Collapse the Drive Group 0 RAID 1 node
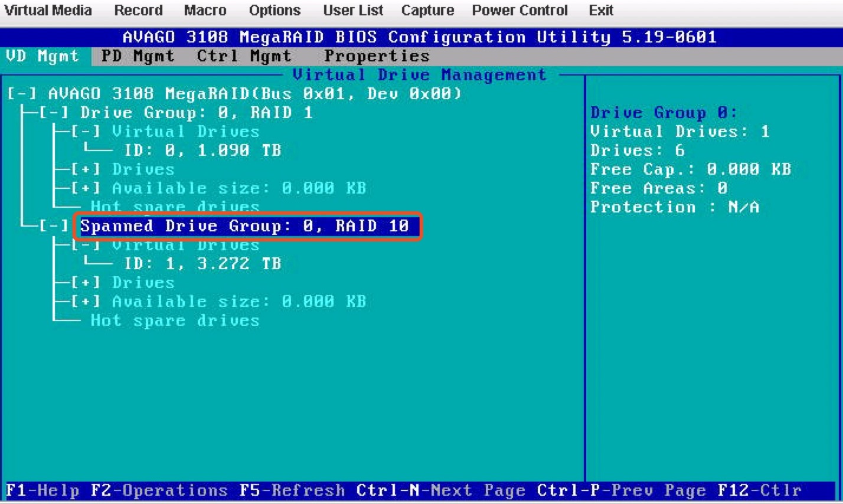This screenshot has width=843, height=504. [x=54, y=113]
